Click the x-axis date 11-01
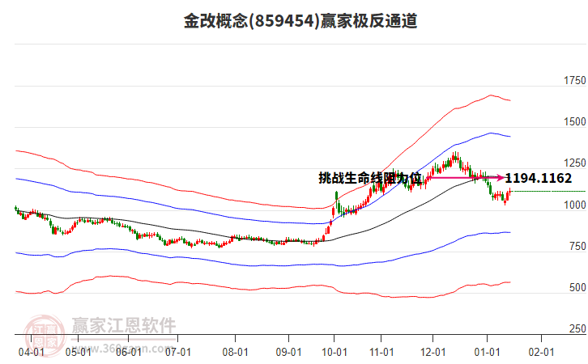 pos(381,352)
